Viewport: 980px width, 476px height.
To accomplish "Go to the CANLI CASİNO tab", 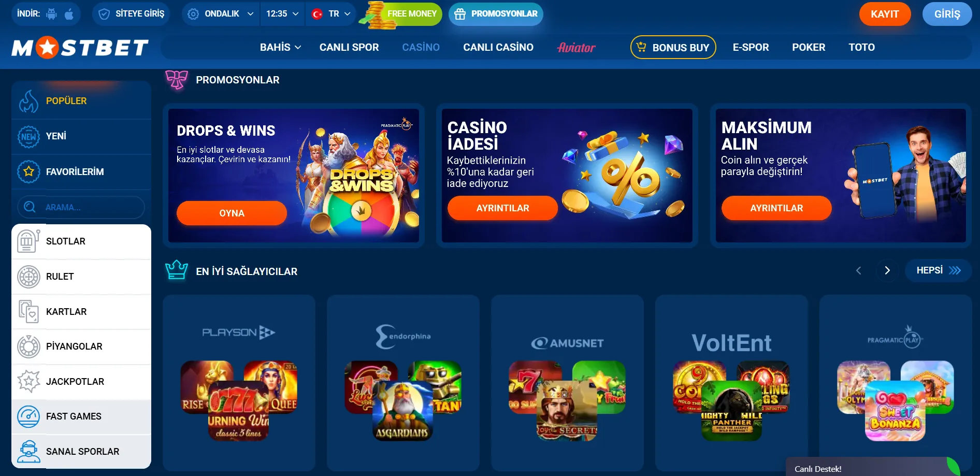I will tap(498, 47).
